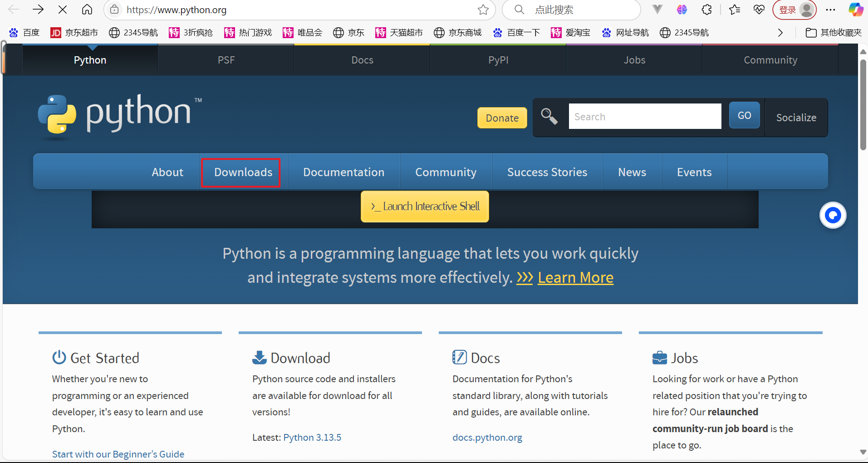
Task: Click the floating blue circle assistant icon
Action: [x=833, y=215]
